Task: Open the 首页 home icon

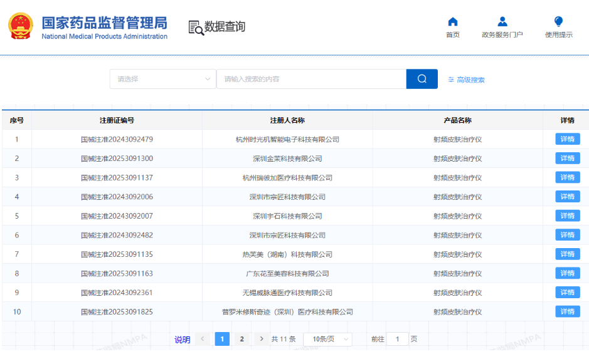Action: pyautogui.click(x=452, y=22)
